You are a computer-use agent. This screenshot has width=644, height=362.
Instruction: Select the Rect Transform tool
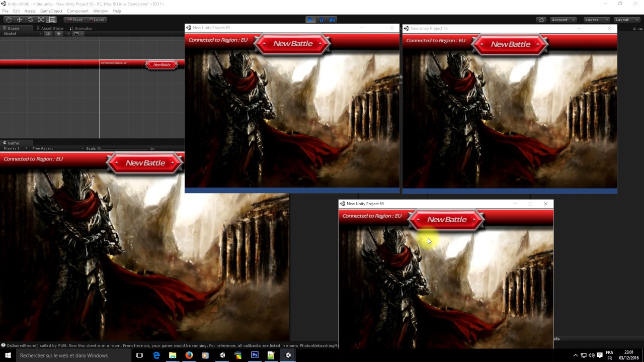[52, 20]
